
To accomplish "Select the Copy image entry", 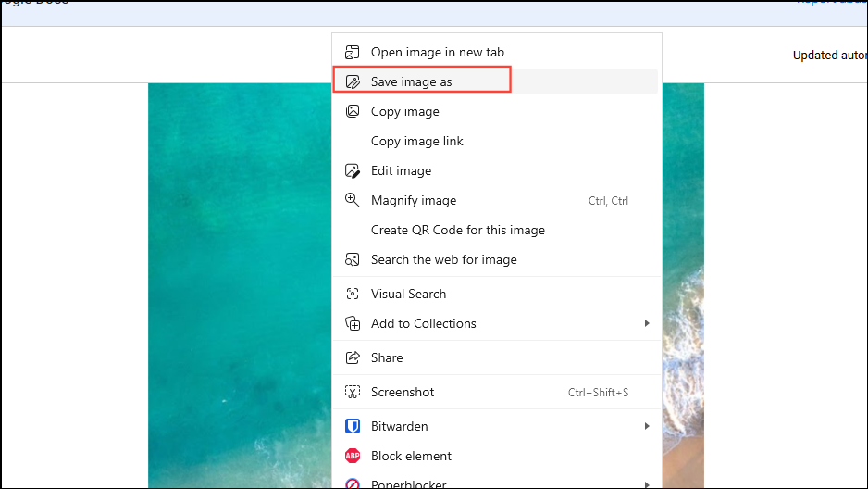I will coord(497,111).
